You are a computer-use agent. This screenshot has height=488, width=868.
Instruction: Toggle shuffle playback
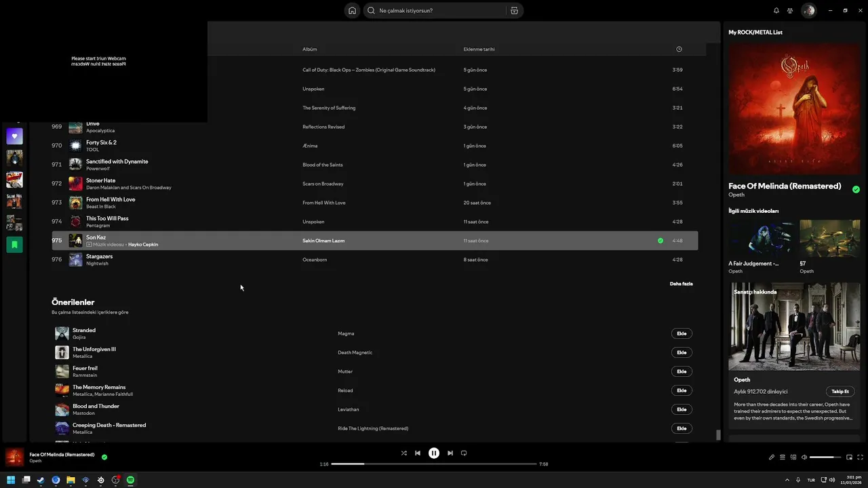(x=403, y=453)
